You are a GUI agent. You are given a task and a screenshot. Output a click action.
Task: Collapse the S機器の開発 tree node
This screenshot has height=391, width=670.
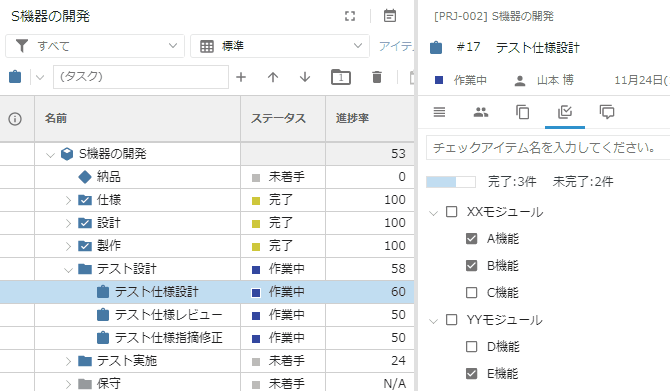pyautogui.click(x=50, y=155)
